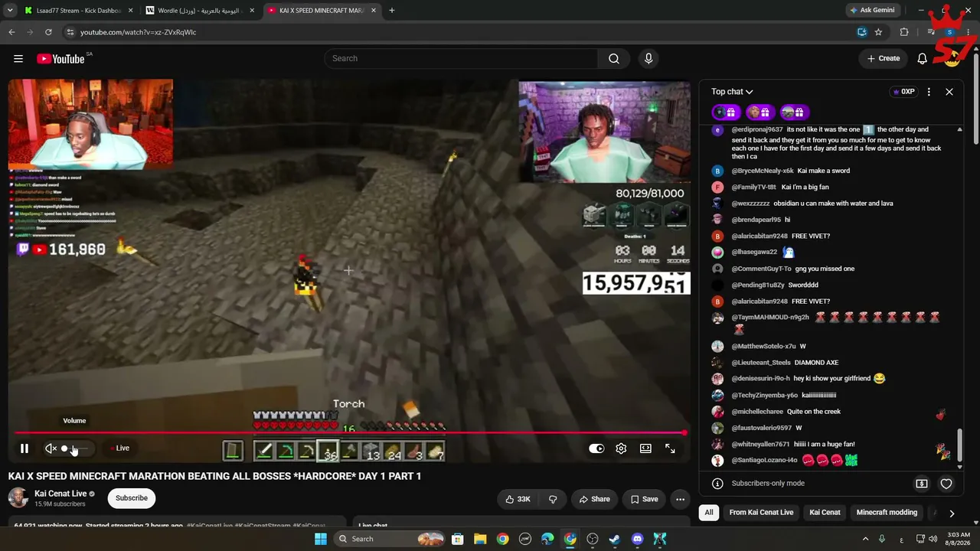Open the Chrome three-dot menu
This screenshot has width=980, height=551.
click(x=969, y=32)
